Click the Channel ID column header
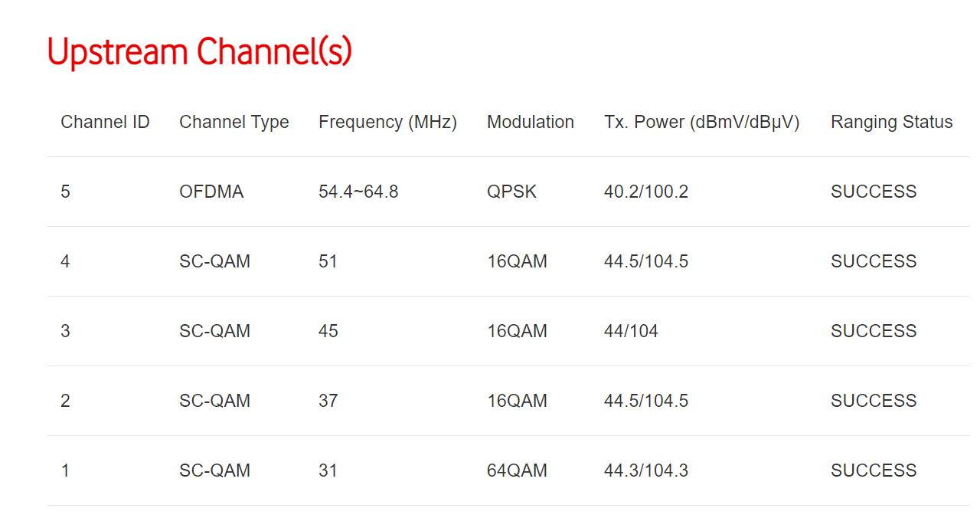 coord(105,123)
